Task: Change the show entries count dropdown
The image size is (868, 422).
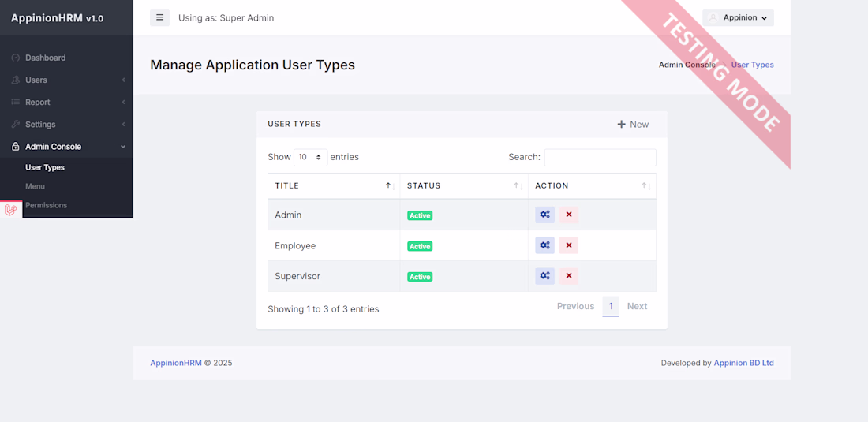Action: (310, 157)
